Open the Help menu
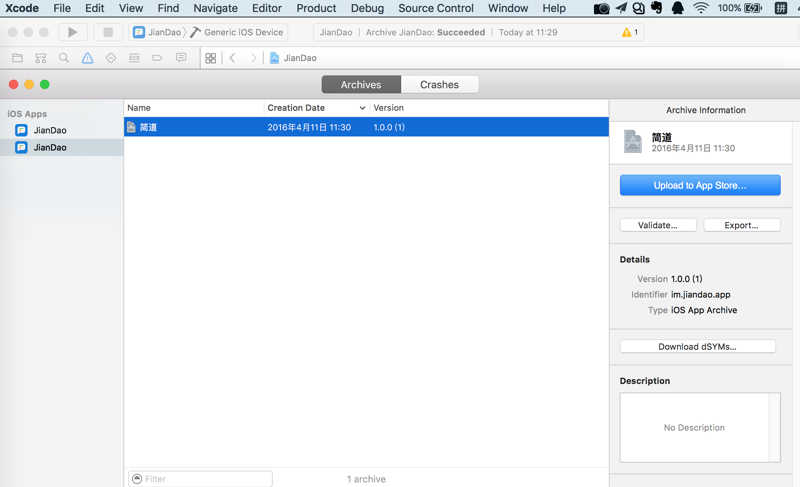The width and height of the screenshot is (800, 487). 554,8
